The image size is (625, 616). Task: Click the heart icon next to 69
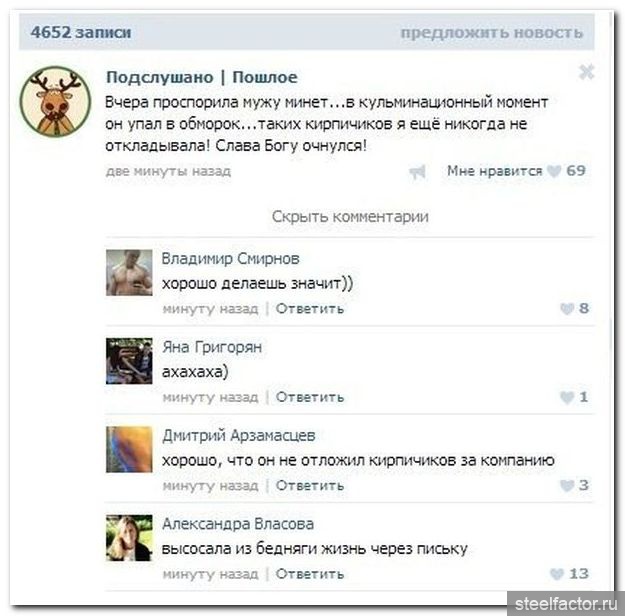(554, 171)
